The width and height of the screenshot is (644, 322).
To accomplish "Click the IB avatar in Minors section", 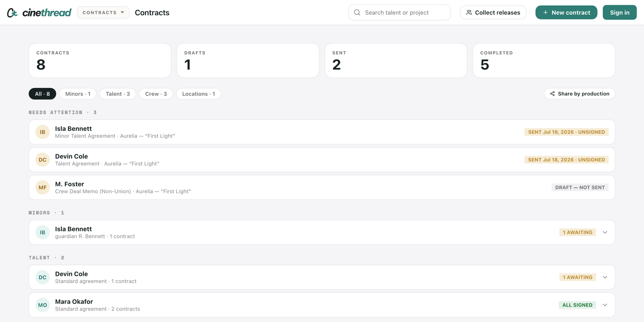I will tap(43, 233).
